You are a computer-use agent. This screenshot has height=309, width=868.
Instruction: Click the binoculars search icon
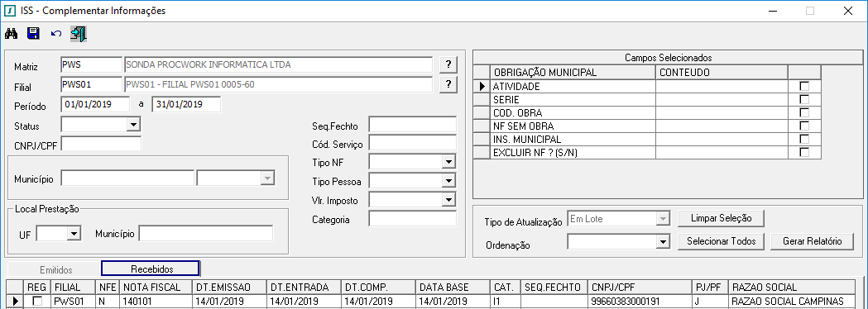pyautogui.click(x=12, y=34)
